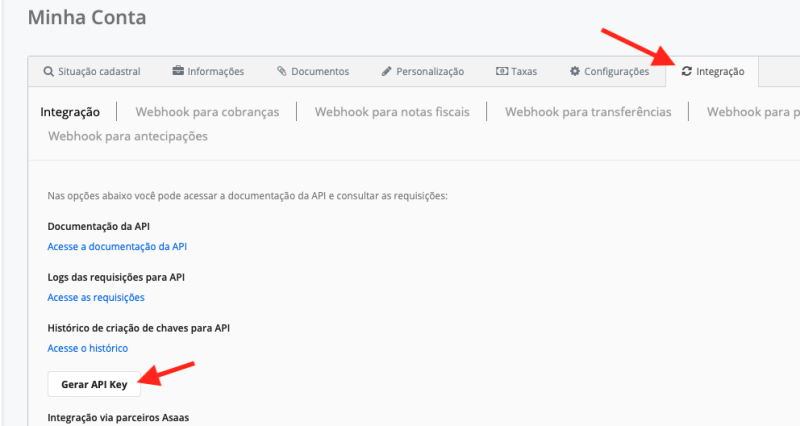Screen dimensions: 800x426
Task: Click the magnifier icon on Situação cadastral tab
Action: (48, 72)
